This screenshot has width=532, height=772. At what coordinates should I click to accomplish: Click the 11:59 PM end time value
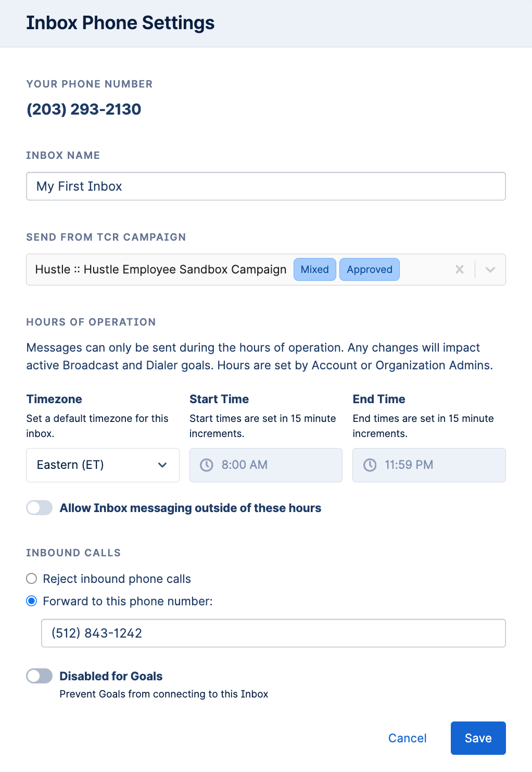[x=409, y=465]
